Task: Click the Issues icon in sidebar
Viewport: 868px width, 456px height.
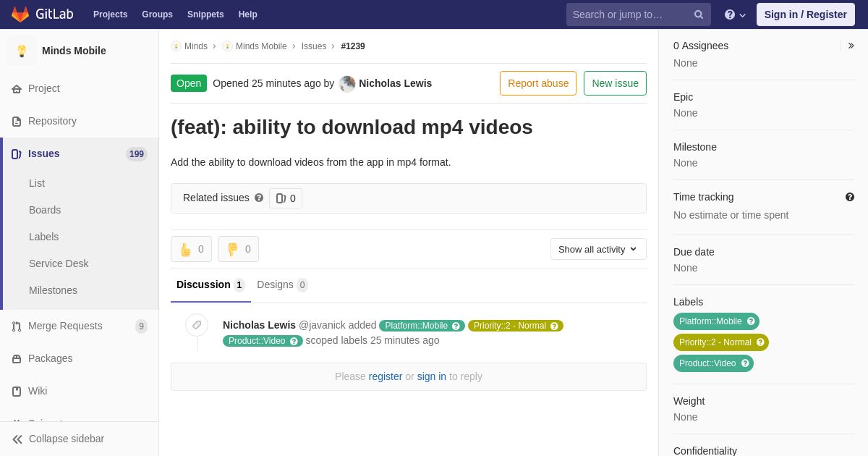Action: click(x=17, y=153)
